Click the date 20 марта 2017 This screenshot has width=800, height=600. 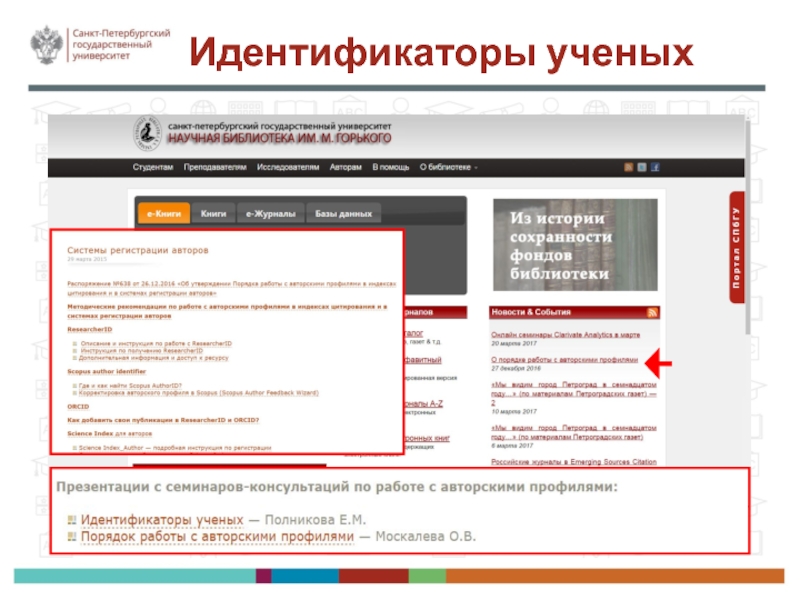coord(514,343)
